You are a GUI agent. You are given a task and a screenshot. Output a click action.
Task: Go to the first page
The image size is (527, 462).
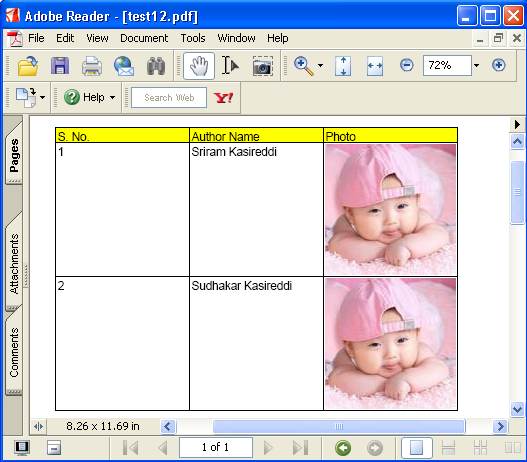pyautogui.click(x=130, y=448)
